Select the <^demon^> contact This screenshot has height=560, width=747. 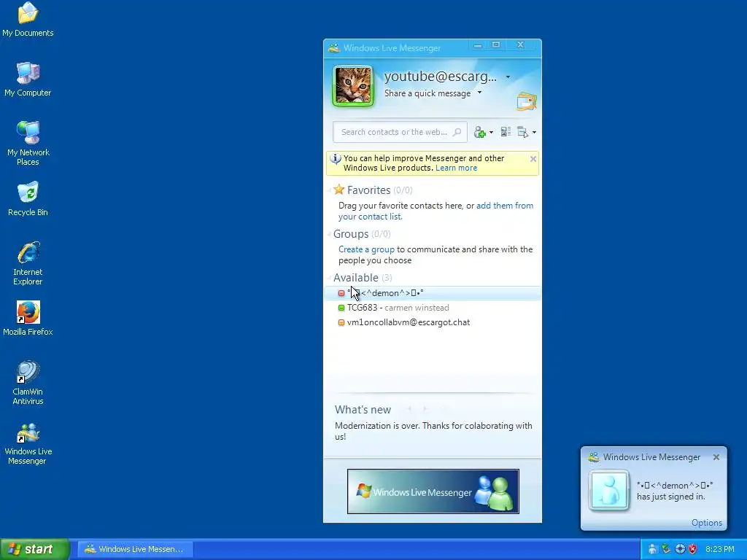[433, 293]
